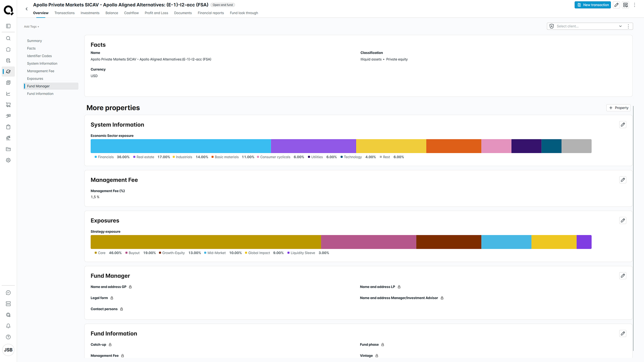Open the Financial reports tab
The image size is (644, 362).
click(x=211, y=13)
